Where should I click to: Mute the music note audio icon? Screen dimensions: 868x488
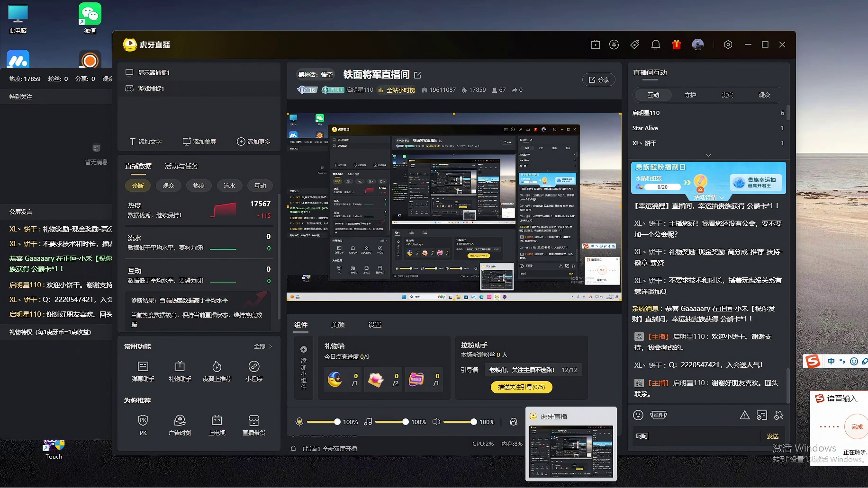click(368, 422)
